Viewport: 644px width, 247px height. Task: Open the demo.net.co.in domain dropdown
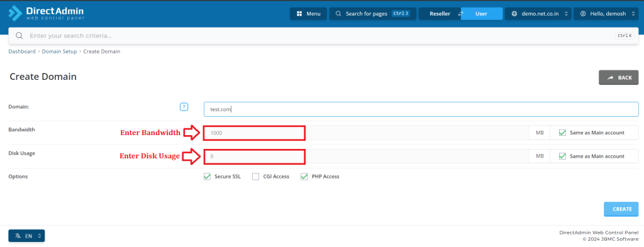(538, 14)
